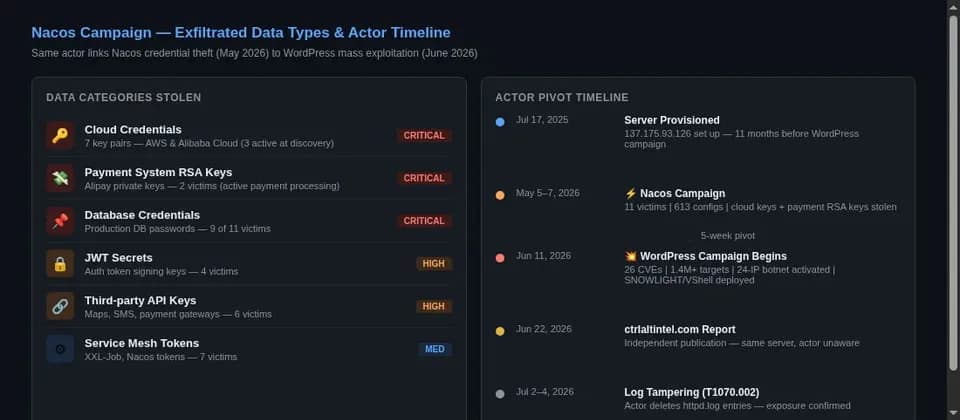Select the orange May 5–7, 2026 timeline dot
This screenshot has height=420, width=960.
[500, 195]
